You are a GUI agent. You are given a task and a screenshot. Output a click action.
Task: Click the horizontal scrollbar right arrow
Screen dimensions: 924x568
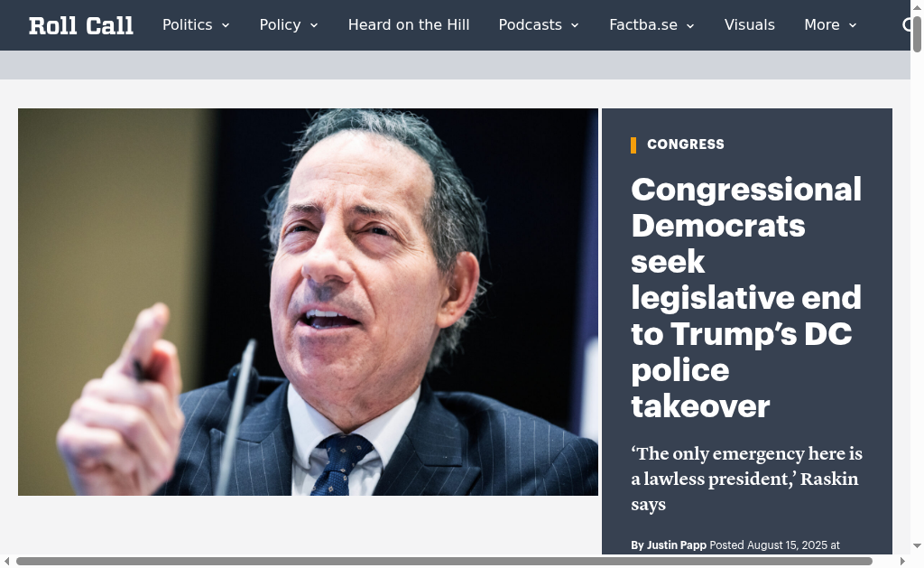902,561
